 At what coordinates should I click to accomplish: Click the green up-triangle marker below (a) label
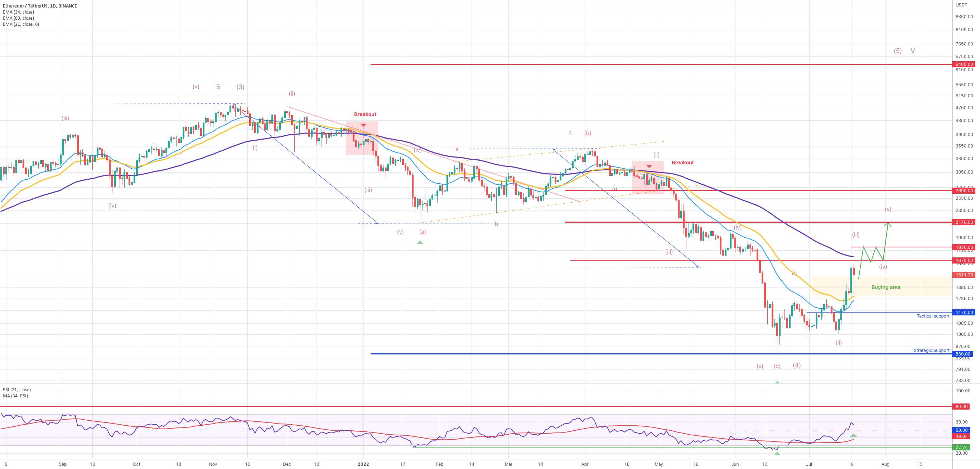(420, 242)
